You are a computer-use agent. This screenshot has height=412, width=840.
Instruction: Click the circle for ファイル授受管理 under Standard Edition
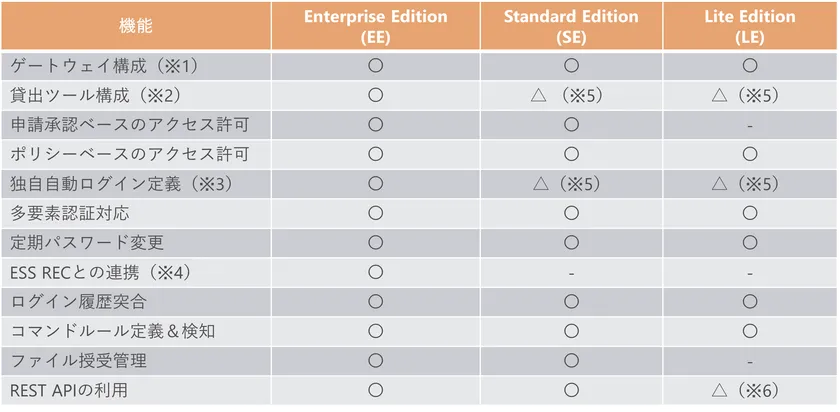570,360
